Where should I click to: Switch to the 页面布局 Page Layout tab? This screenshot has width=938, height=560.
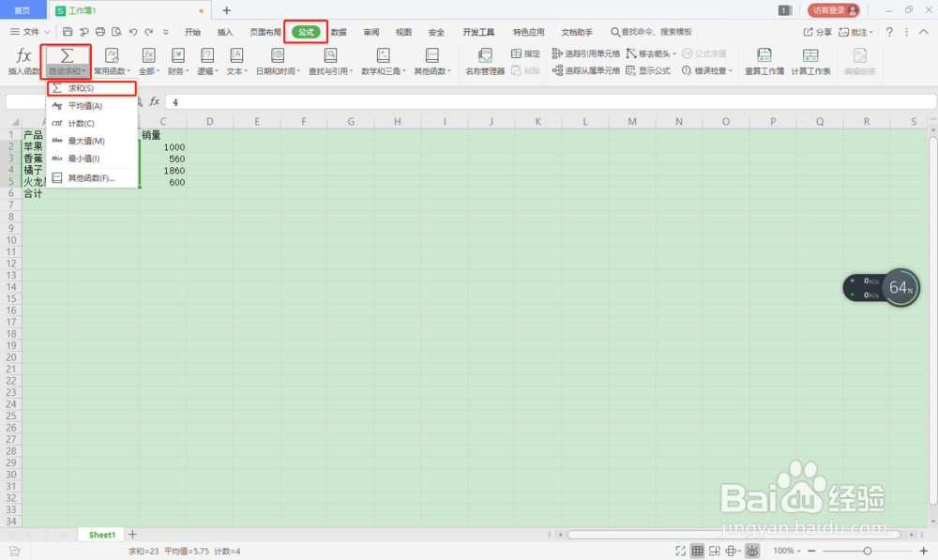pyautogui.click(x=265, y=32)
